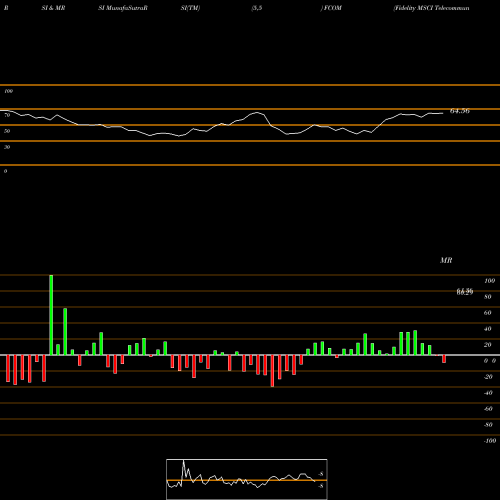Click the RSI value label 64.56

point(460,111)
